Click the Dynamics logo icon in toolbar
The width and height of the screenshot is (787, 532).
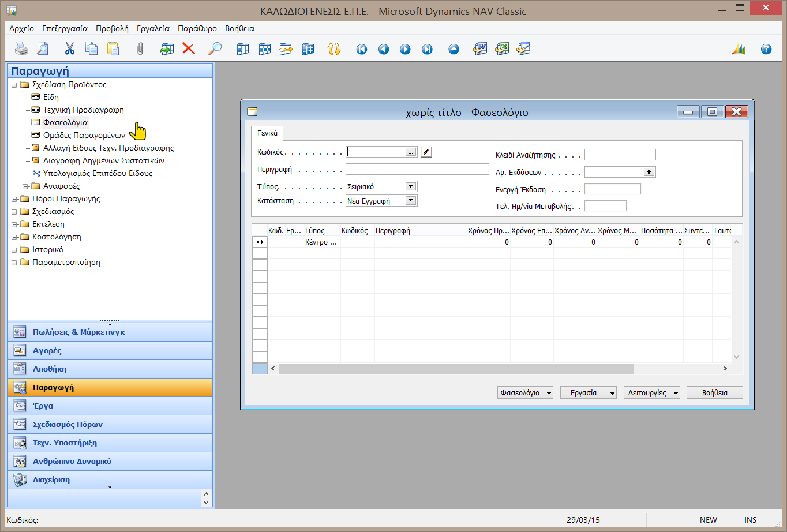coord(739,49)
